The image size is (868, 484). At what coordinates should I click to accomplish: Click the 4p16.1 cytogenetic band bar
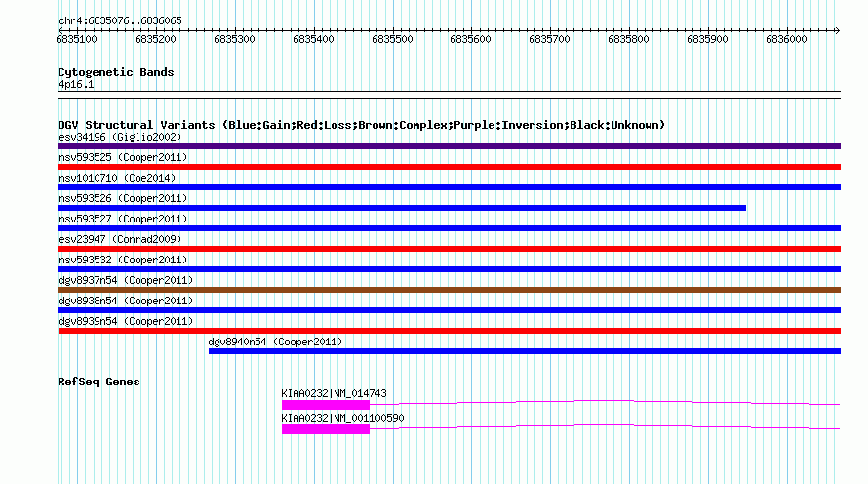pos(449,95)
